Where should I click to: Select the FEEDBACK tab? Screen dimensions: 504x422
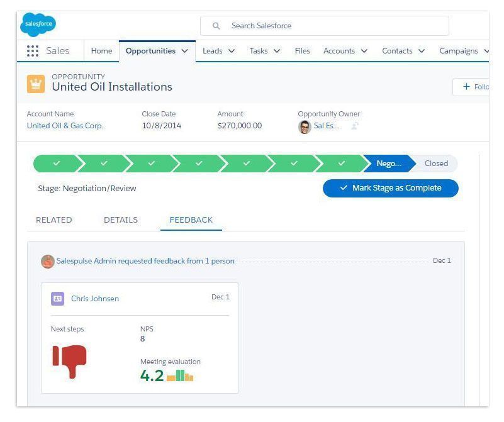[x=191, y=220]
